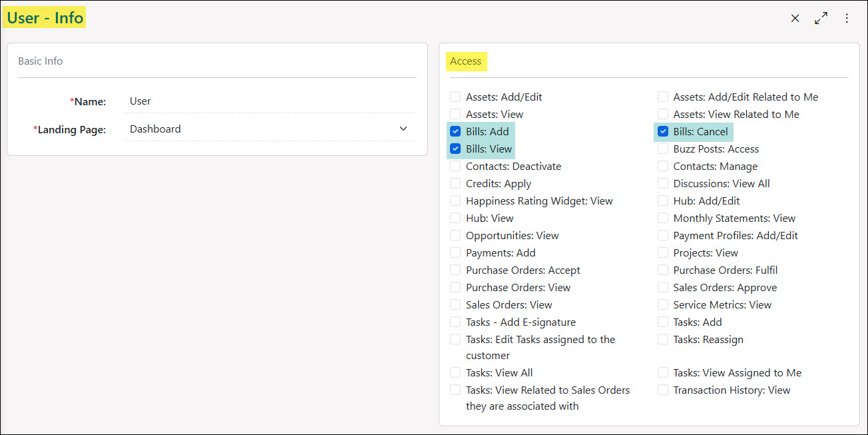Viewport: 868px width, 435px height.
Task: Enable the Projects: View permission
Action: click(x=663, y=252)
